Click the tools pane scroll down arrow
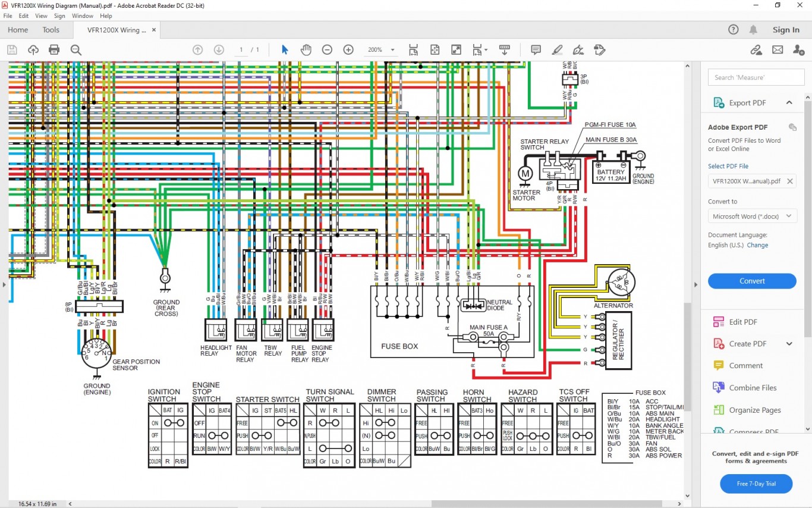812x508 pixels. point(808,428)
